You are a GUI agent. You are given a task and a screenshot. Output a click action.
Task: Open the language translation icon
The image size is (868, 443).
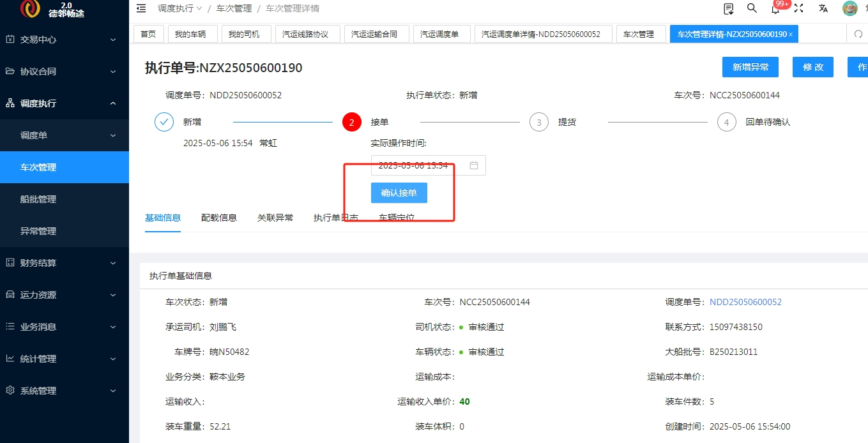(x=823, y=8)
